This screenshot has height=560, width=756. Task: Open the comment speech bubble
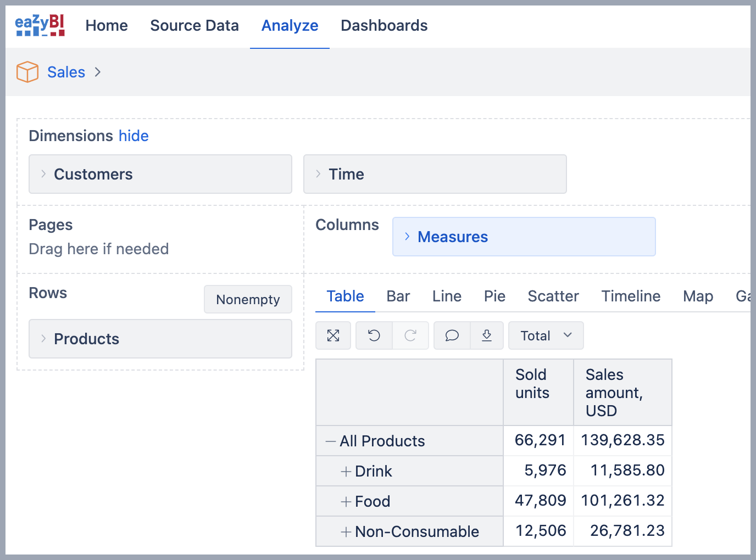click(x=452, y=335)
